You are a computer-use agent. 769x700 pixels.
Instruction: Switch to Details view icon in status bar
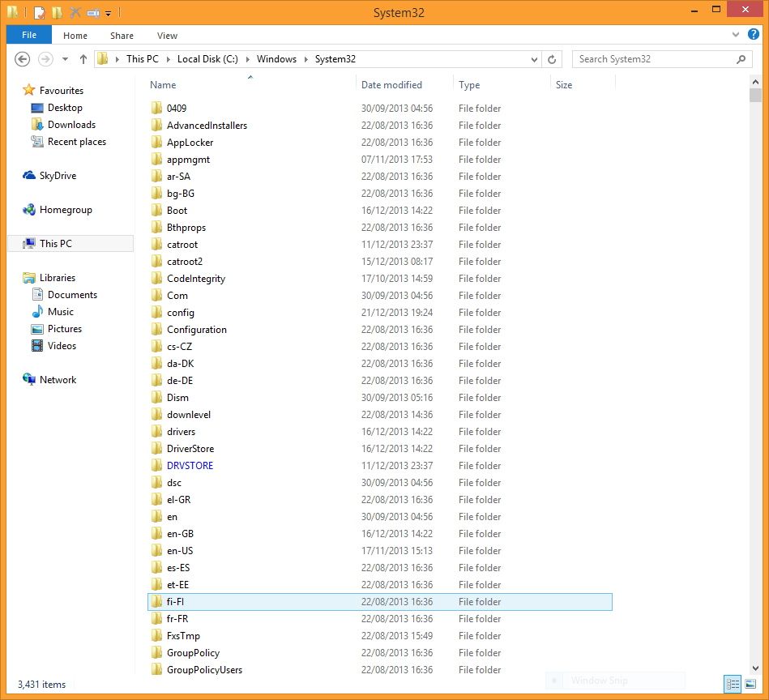point(733,684)
